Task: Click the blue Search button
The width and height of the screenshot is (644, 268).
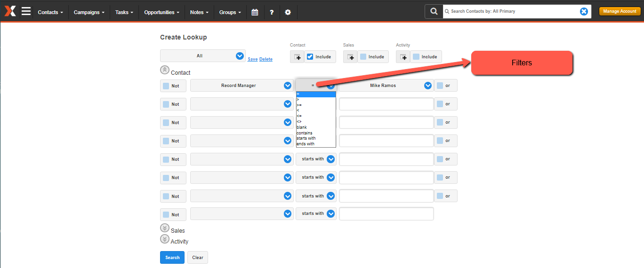Action: click(x=172, y=258)
